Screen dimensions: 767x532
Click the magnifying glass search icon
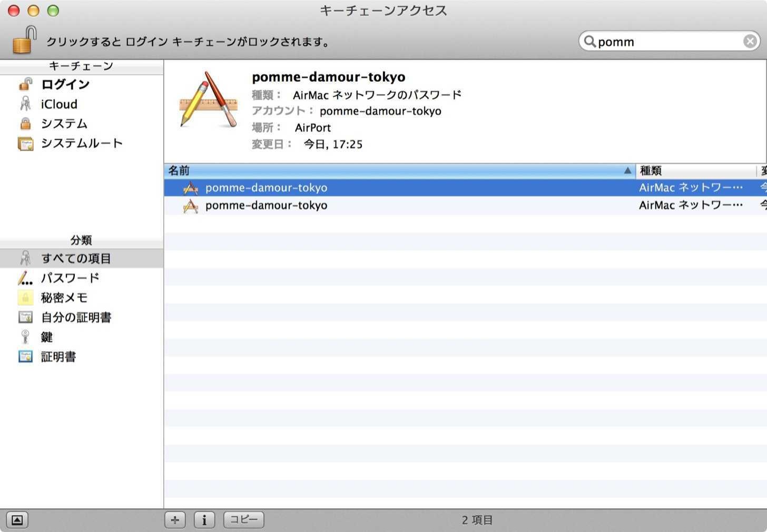coord(589,41)
